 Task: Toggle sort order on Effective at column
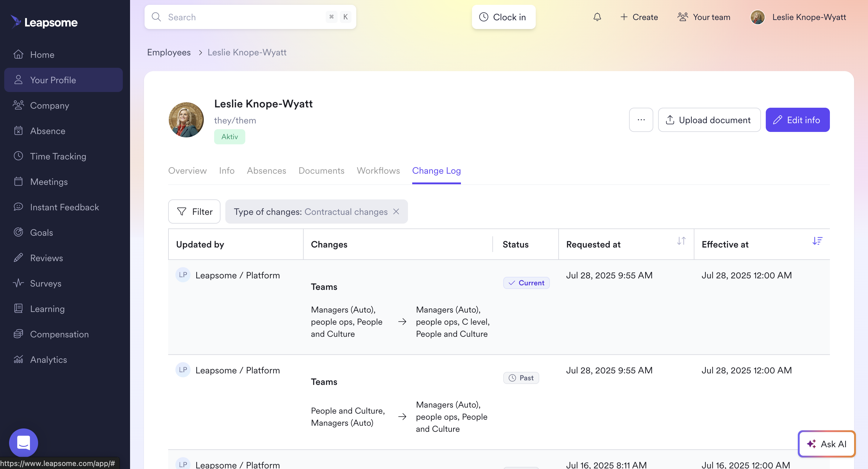[817, 241]
